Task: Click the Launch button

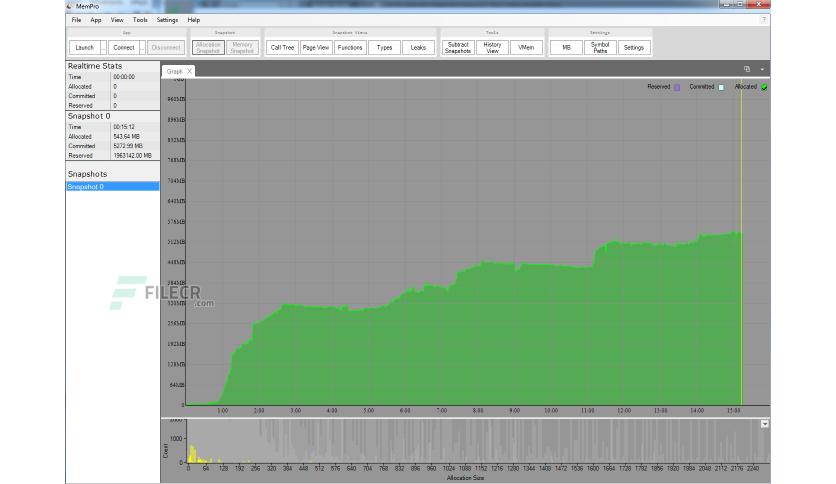Action: [x=84, y=47]
